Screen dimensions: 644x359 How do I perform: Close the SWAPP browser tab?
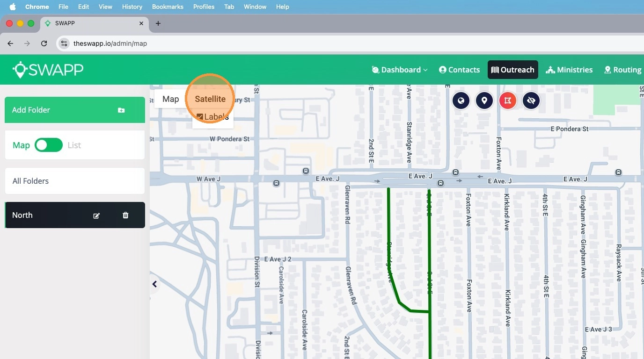click(x=141, y=23)
